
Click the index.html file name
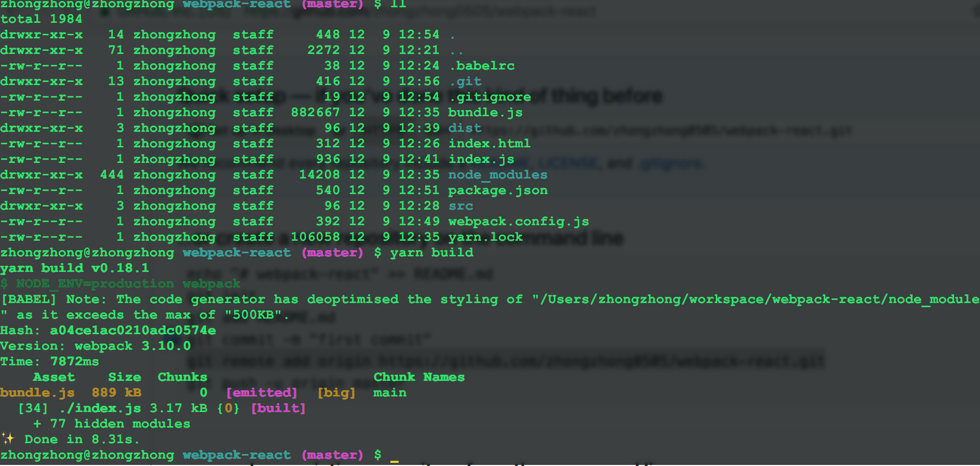point(489,144)
